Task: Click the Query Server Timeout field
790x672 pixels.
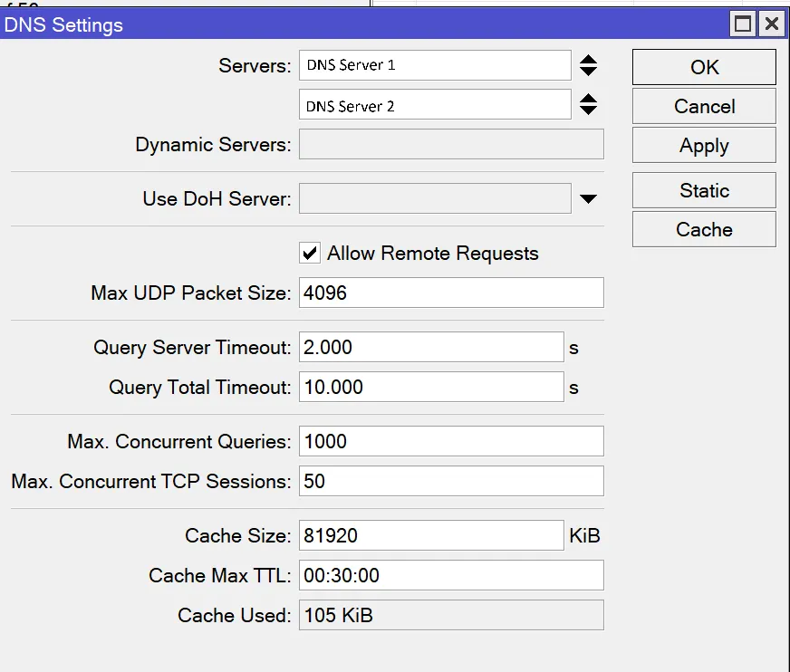Action: click(431, 347)
